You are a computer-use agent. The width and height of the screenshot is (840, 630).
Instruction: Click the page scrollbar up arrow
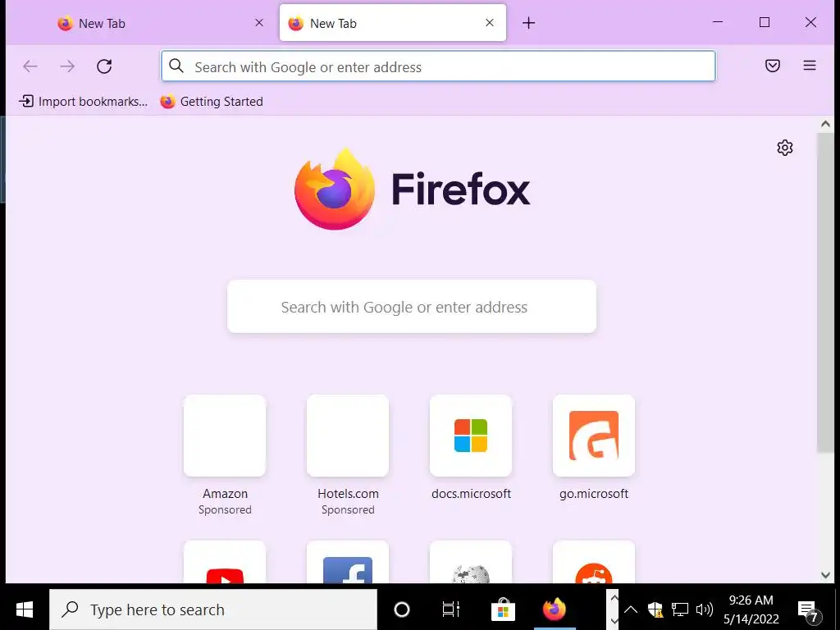(x=825, y=124)
